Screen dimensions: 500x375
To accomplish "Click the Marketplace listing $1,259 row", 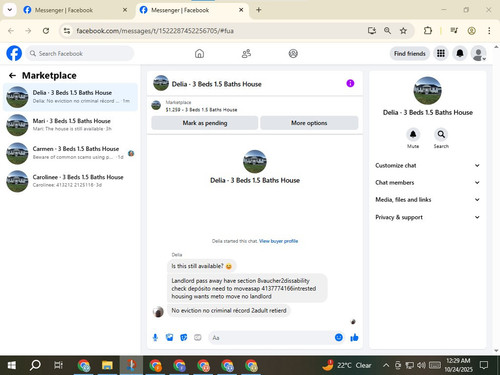I will click(255, 106).
